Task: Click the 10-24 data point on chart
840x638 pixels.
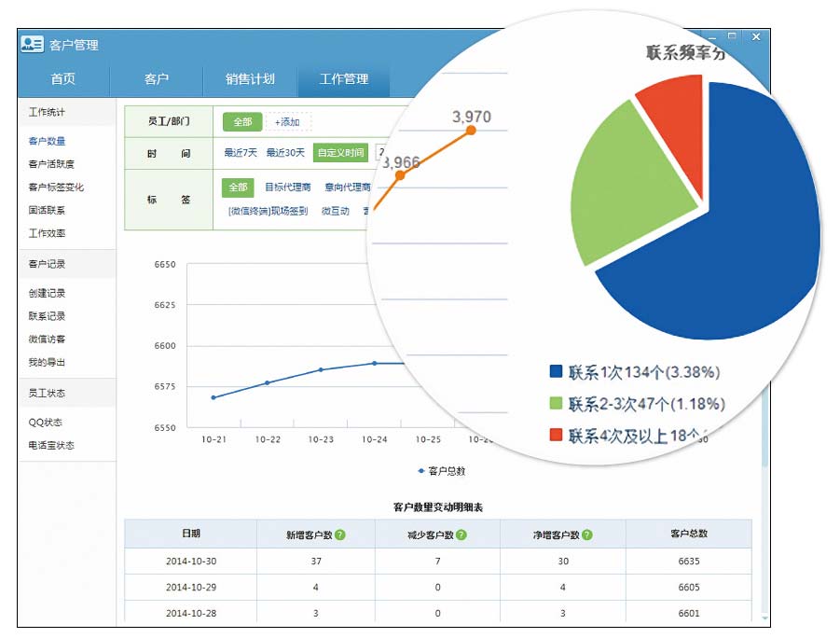Action: click(375, 364)
